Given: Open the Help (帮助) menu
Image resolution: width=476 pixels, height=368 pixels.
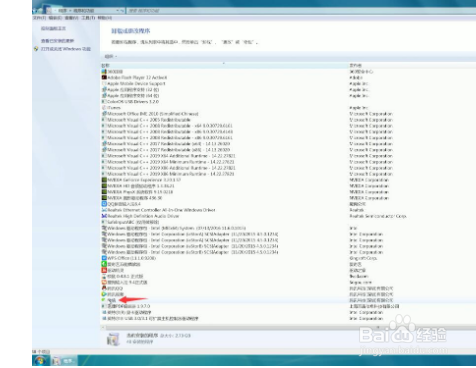Looking at the screenshot, I should coord(105,18).
